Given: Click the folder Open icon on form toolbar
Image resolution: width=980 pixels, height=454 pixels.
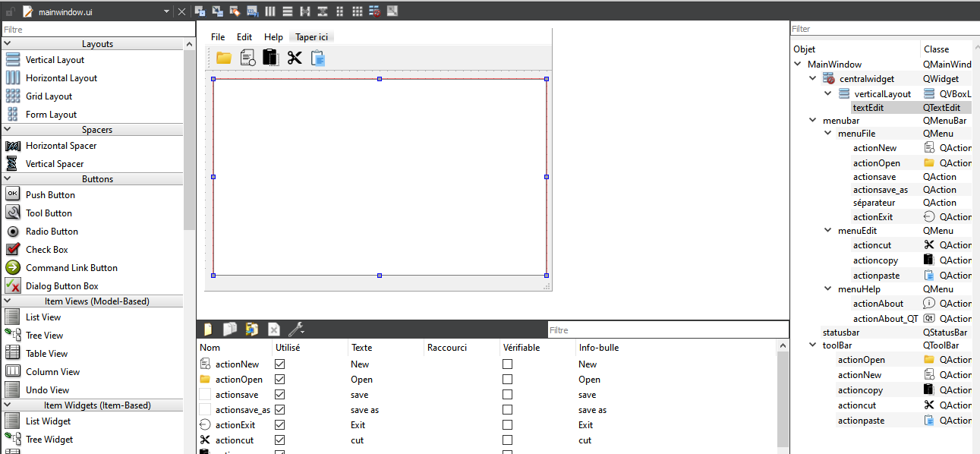Looking at the screenshot, I should click(x=224, y=58).
